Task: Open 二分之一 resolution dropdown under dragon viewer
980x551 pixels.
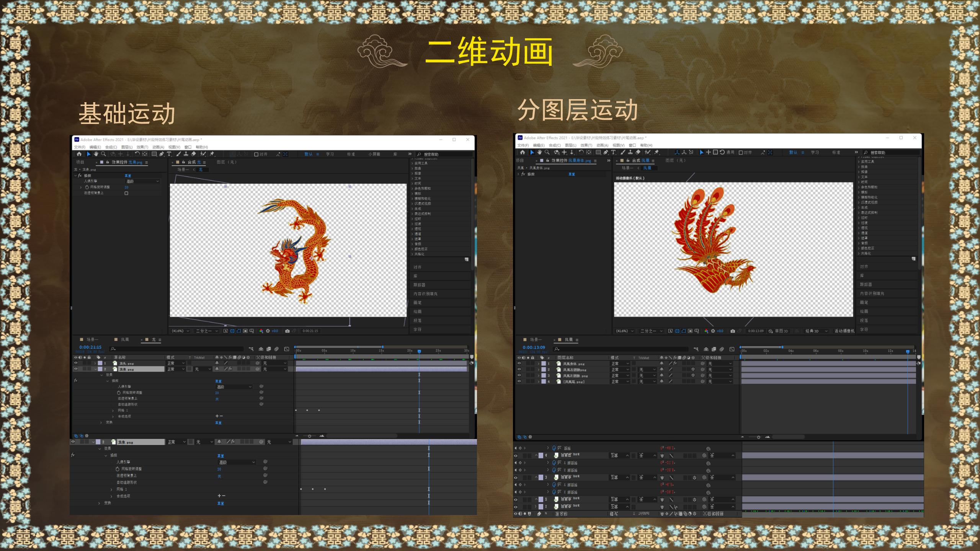Action: click(x=207, y=331)
